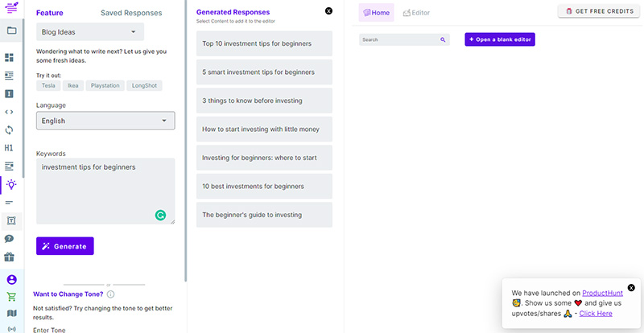Click the magnifier icon in Search field
Viewport: 644px width, 333px height.
point(443,40)
